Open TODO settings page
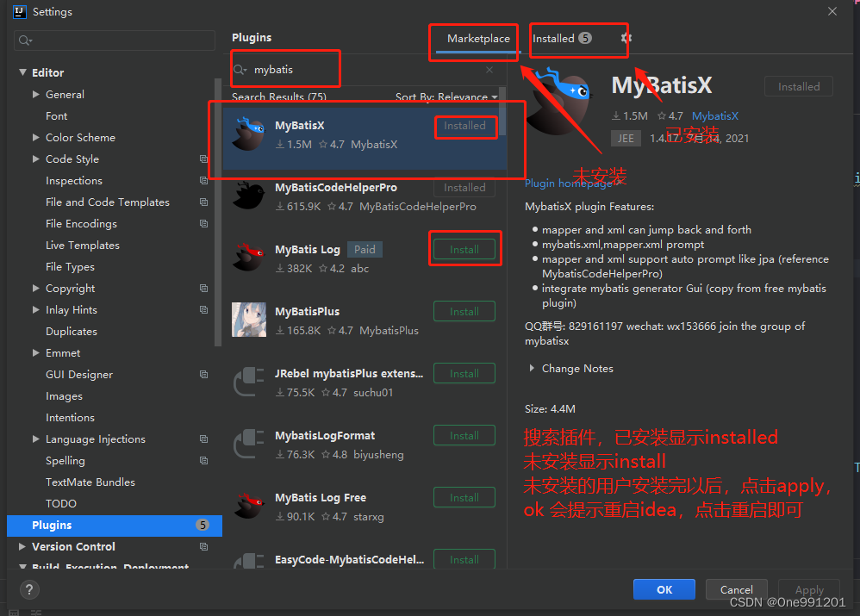 [x=61, y=503]
